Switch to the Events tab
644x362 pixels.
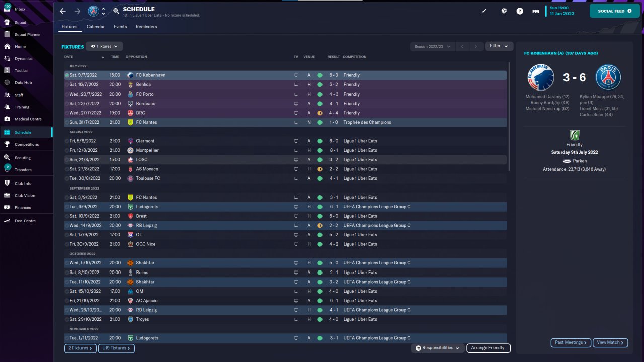click(x=120, y=27)
